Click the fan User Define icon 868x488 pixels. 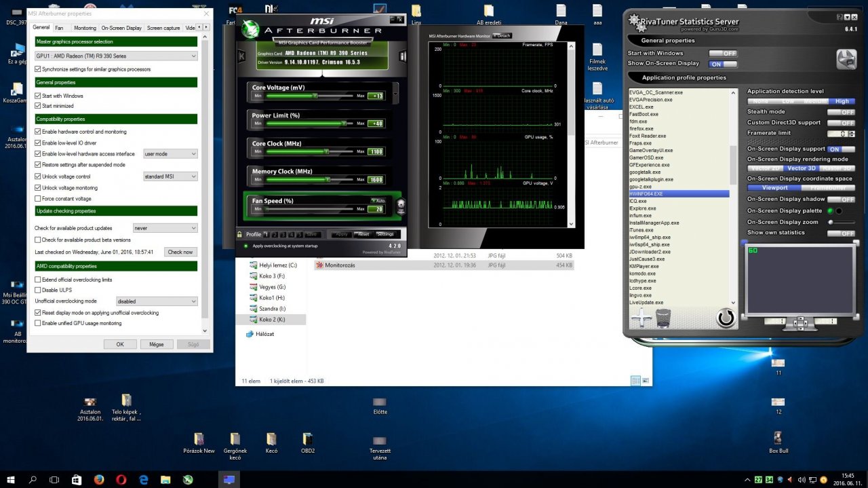(x=401, y=206)
